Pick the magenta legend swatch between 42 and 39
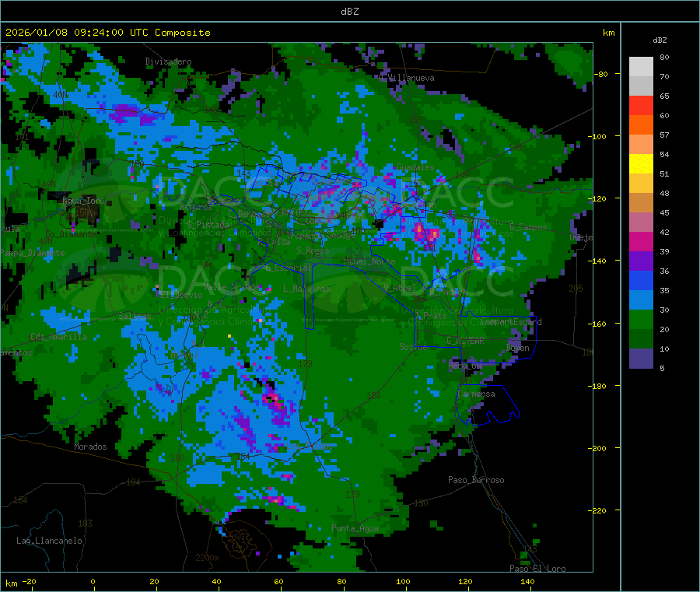Screen dimensions: 700x592 point(641,242)
